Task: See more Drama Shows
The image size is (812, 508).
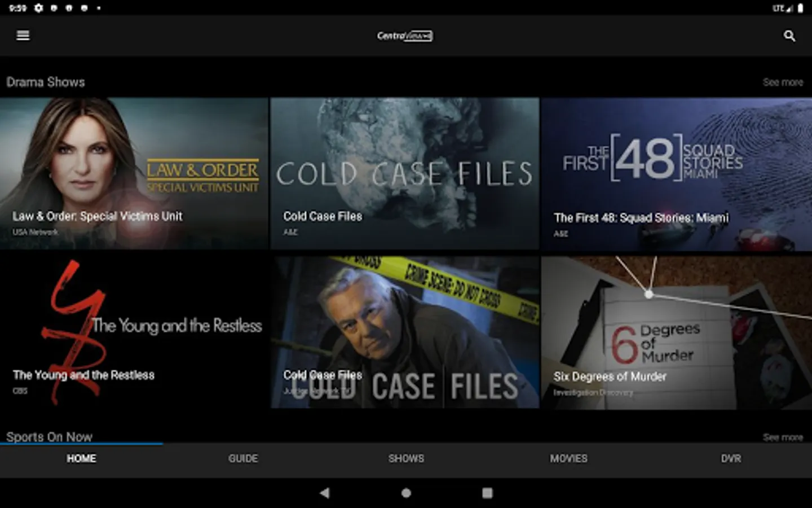Action: click(783, 82)
